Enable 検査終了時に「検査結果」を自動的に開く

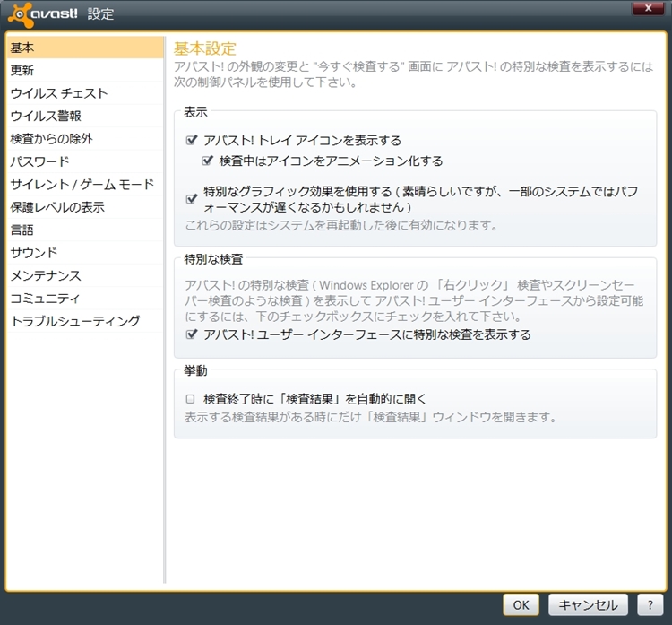pos(190,399)
